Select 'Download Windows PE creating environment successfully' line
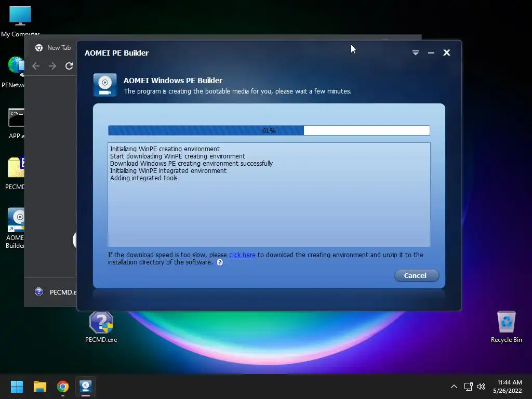 (191, 164)
